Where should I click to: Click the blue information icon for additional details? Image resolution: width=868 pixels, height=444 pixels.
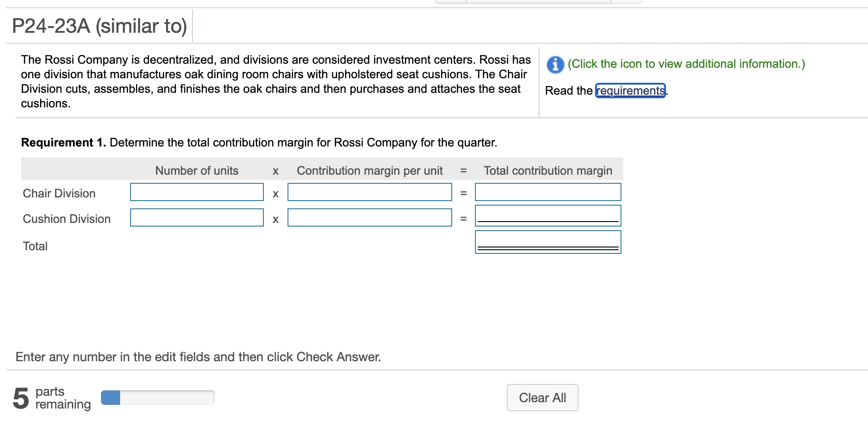point(555,64)
